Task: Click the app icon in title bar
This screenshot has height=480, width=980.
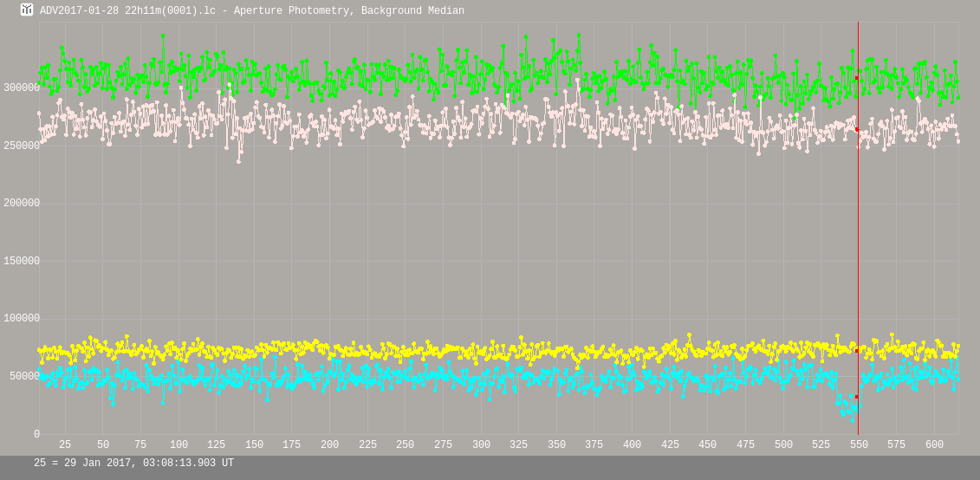Action: tap(27, 10)
